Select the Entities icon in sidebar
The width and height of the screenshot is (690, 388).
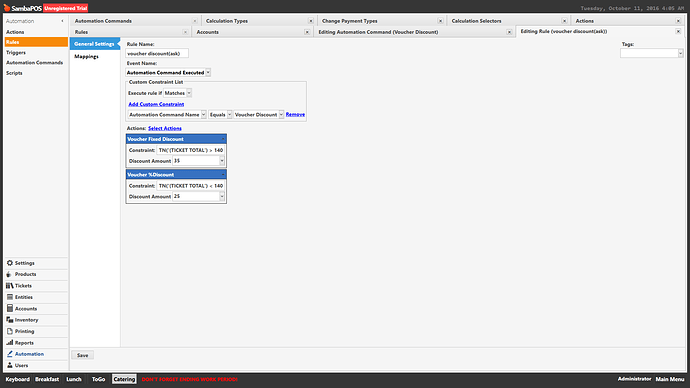10,297
